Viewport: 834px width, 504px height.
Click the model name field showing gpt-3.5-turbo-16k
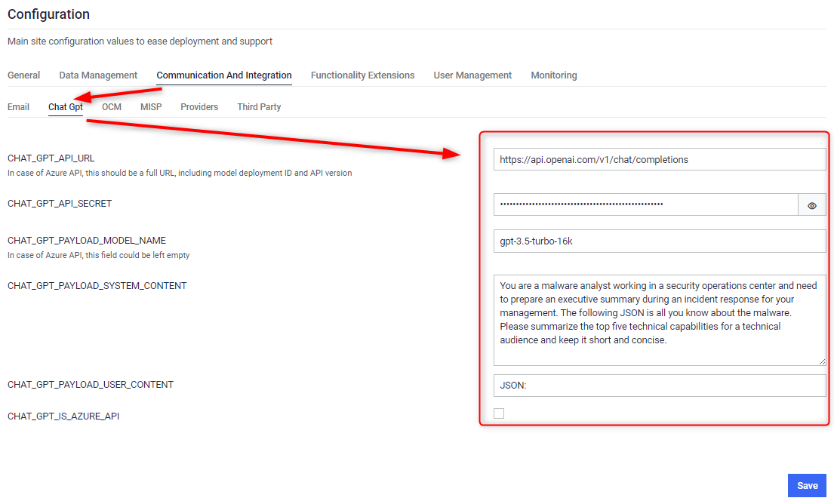(x=660, y=241)
